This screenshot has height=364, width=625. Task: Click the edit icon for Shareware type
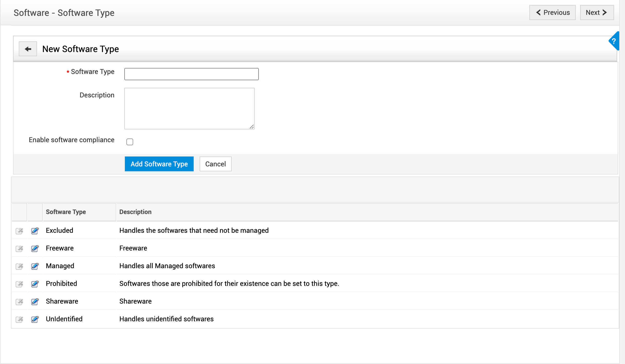(35, 301)
